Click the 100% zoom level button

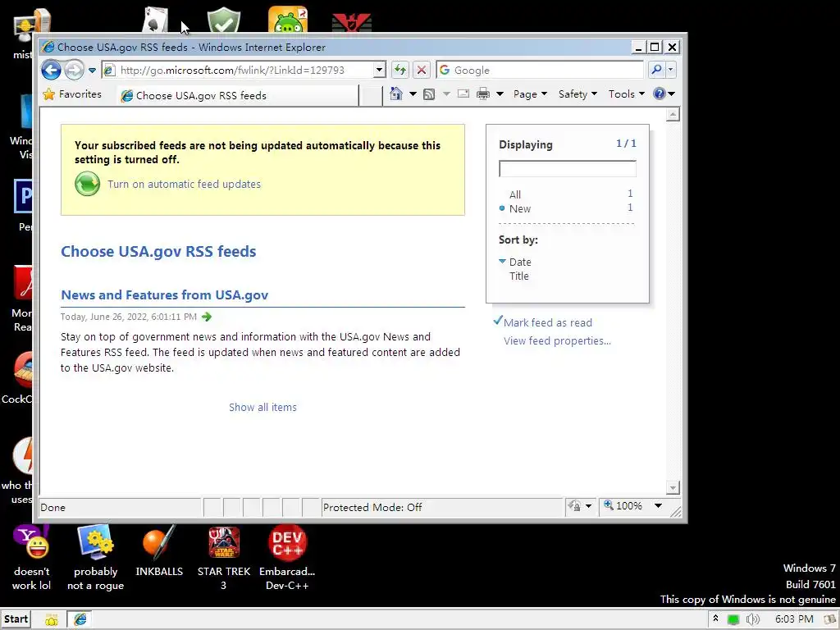click(623, 505)
